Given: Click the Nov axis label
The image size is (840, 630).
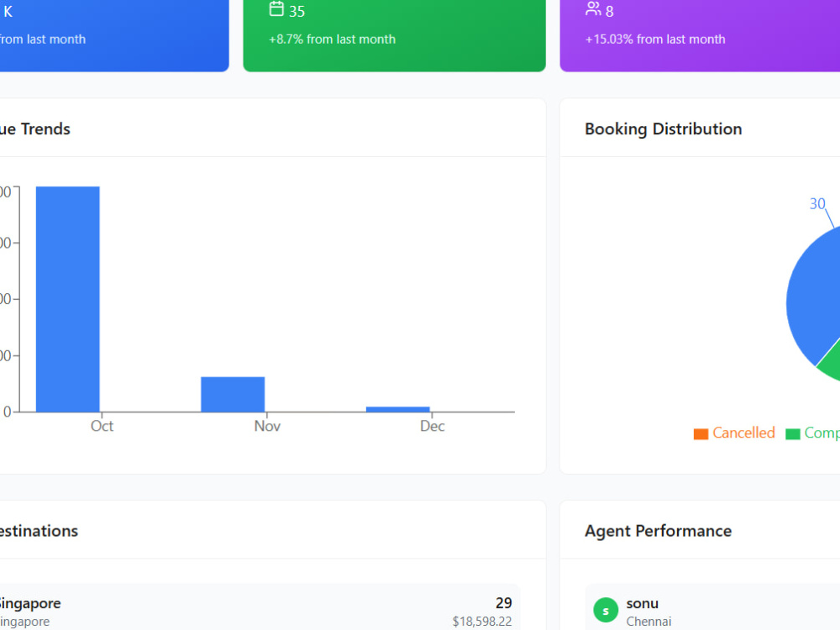Looking at the screenshot, I should 267,426.
